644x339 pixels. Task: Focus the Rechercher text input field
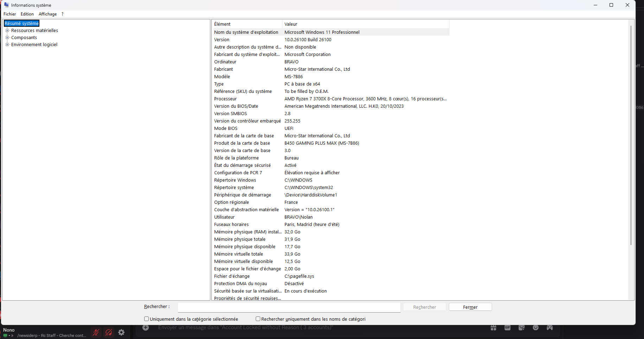coord(289,307)
